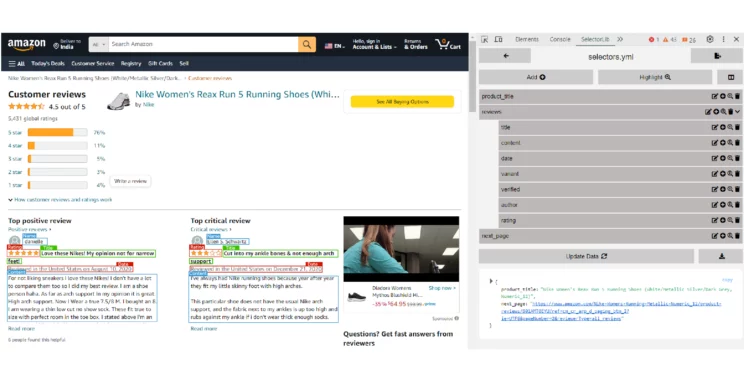Switch to the Console tab

[560, 39]
